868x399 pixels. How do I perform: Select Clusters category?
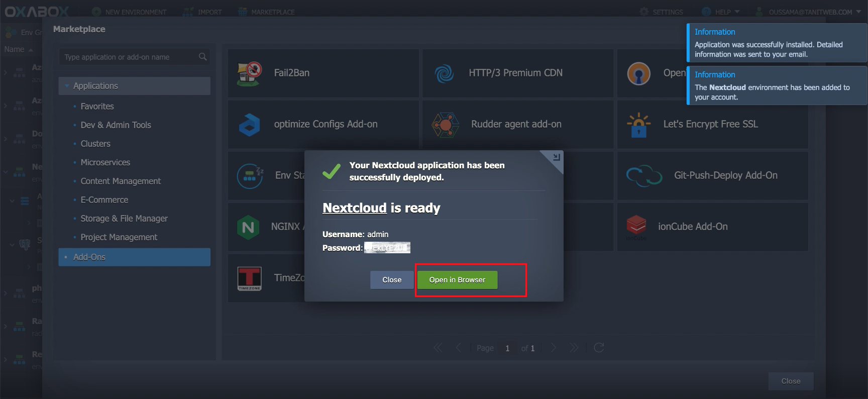click(95, 144)
